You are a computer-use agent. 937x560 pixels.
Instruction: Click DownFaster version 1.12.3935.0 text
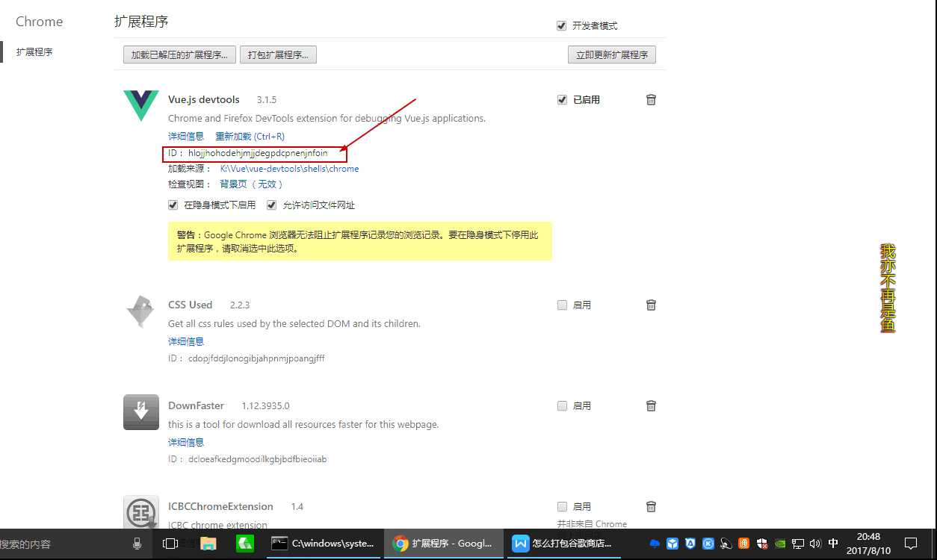[265, 405]
